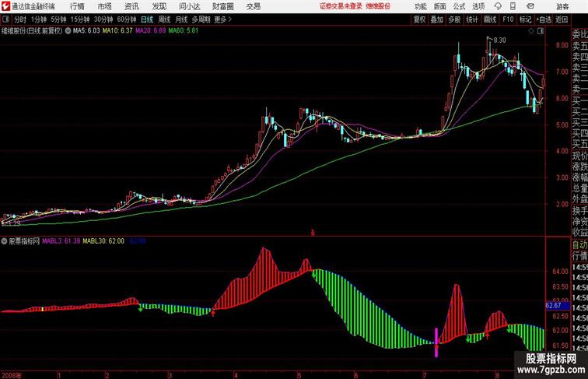Click the 游客 guest account label
This screenshot has height=379, width=588.
tap(562, 6)
